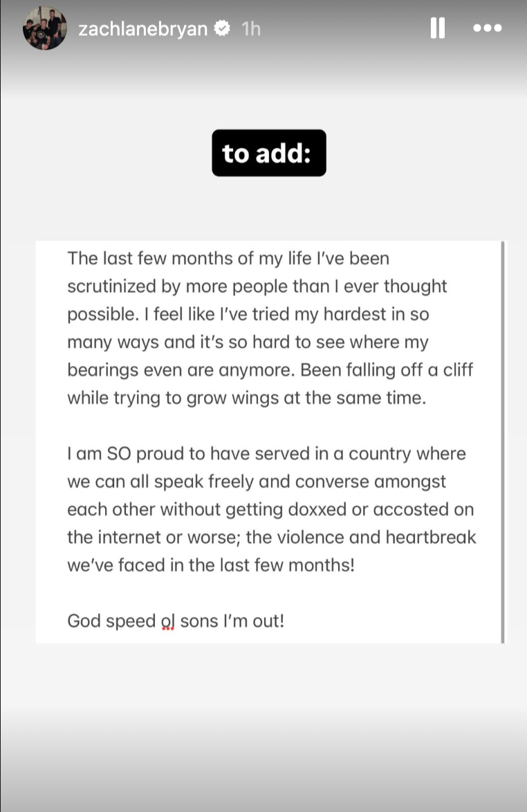The image size is (527, 812).
Task: Click the line "God speed ol sons I'm out!"
Action: (176, 621)
